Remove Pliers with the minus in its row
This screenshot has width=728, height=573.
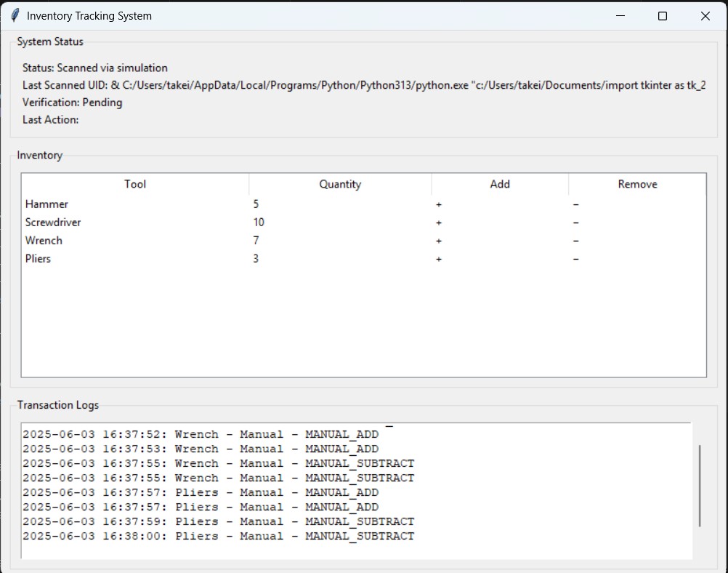point(575,259)
